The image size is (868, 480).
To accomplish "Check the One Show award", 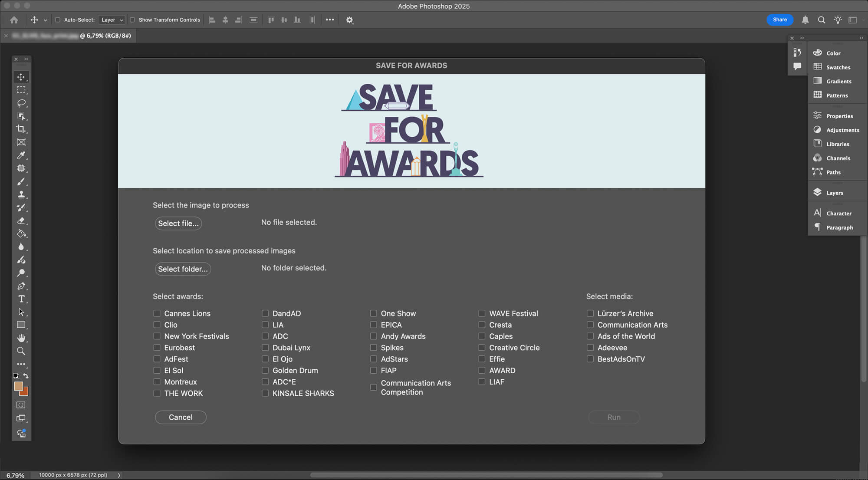I will 373,313.
